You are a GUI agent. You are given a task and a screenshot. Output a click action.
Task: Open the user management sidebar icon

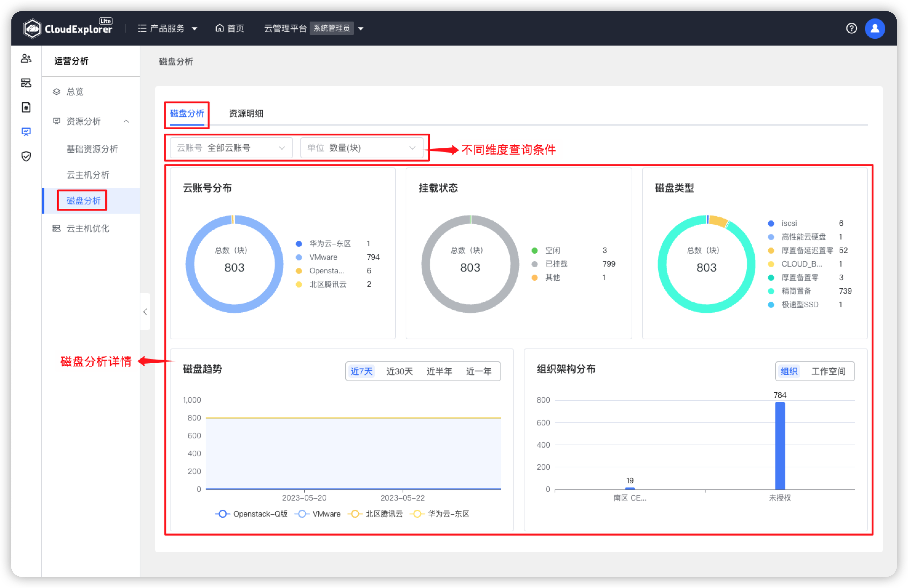pos(26,58)
